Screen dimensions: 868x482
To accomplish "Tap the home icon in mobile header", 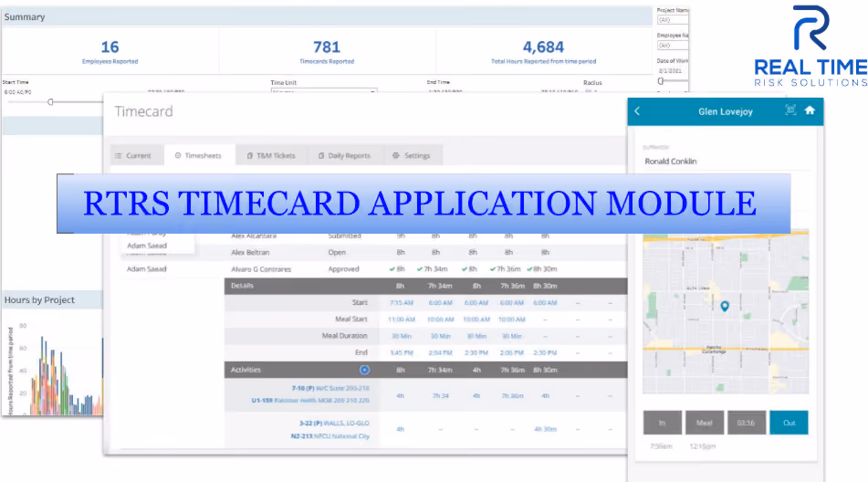I will tap(810, 110).
